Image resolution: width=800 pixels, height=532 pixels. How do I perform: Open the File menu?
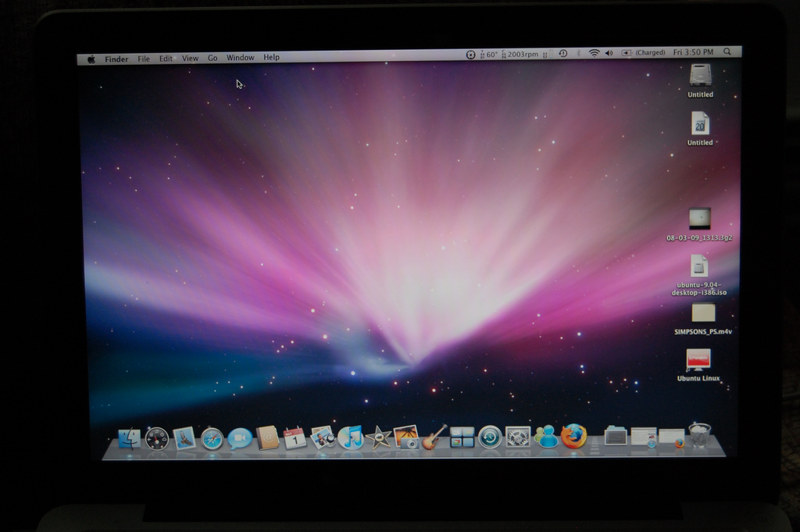coord(144,59)
